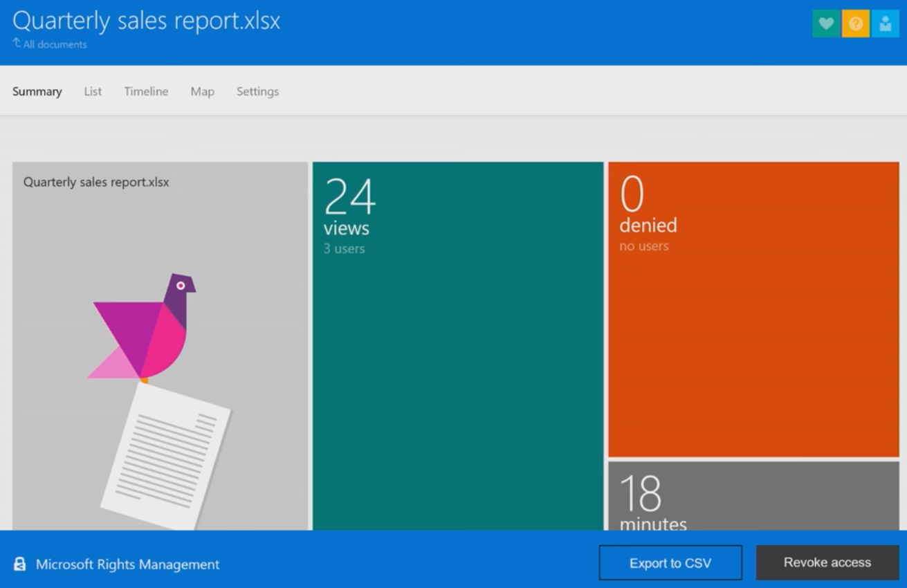Show the Map tab
907x588 pixels.
point(202,91)
